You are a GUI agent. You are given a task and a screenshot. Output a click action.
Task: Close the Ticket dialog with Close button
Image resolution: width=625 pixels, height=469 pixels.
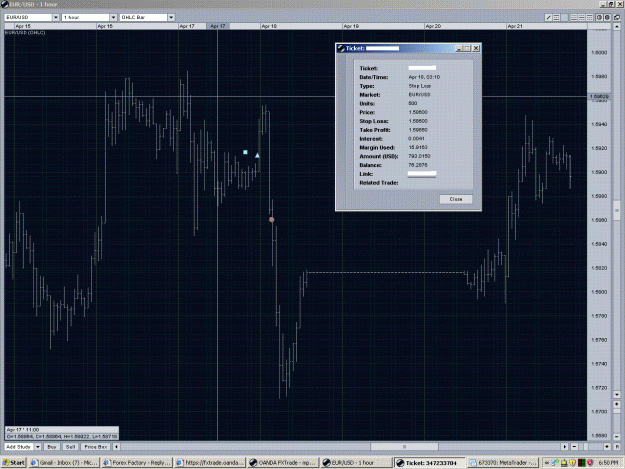coord(456,199)
